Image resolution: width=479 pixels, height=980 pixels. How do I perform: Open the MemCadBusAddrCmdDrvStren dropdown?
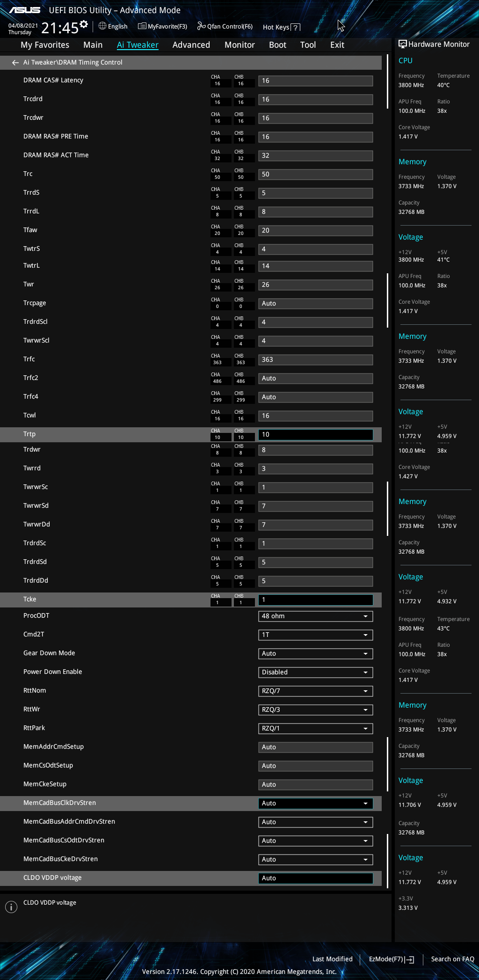315,822
